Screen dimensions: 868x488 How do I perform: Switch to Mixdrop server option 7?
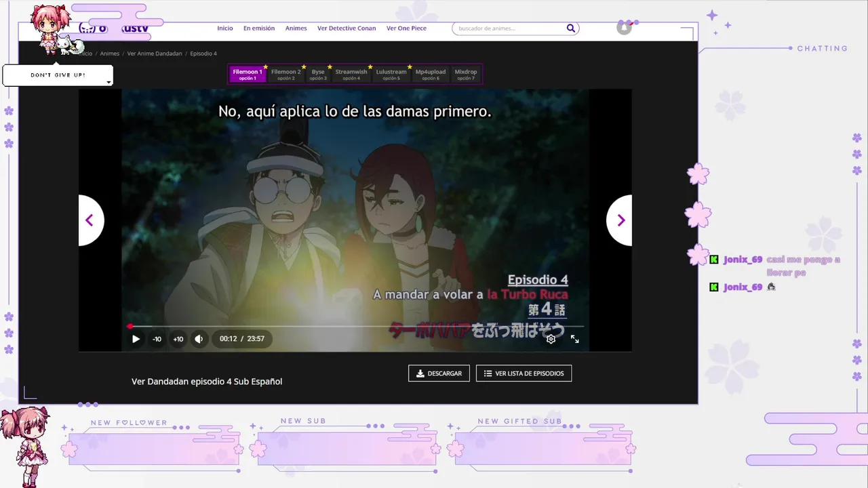click(x=466, y=74)
